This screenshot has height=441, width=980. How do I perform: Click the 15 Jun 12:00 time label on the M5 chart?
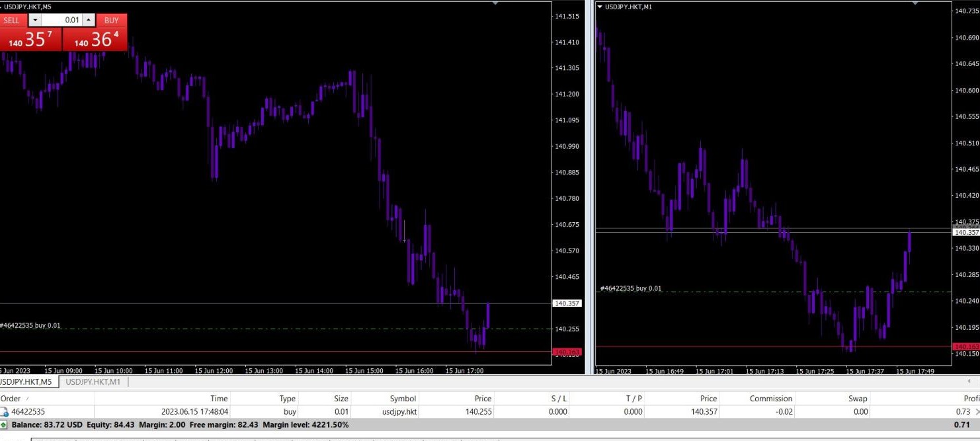pyautogui.click(x=215, y=371)
